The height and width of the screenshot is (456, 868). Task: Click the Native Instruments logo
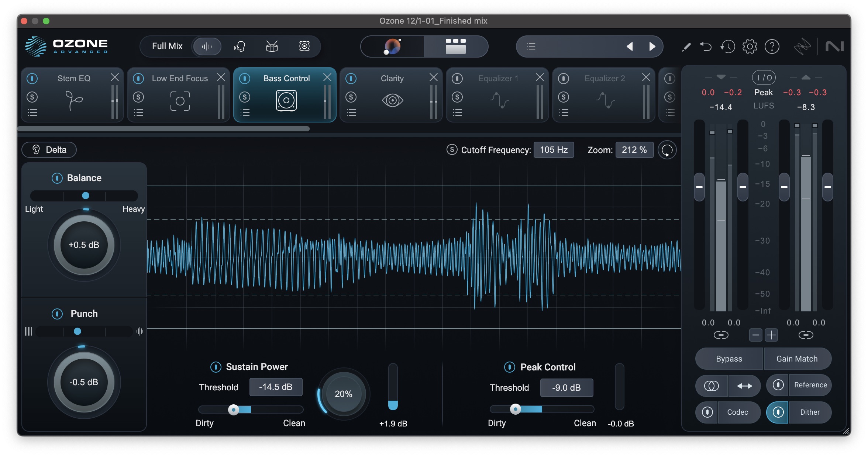click(x=834, y=46)
